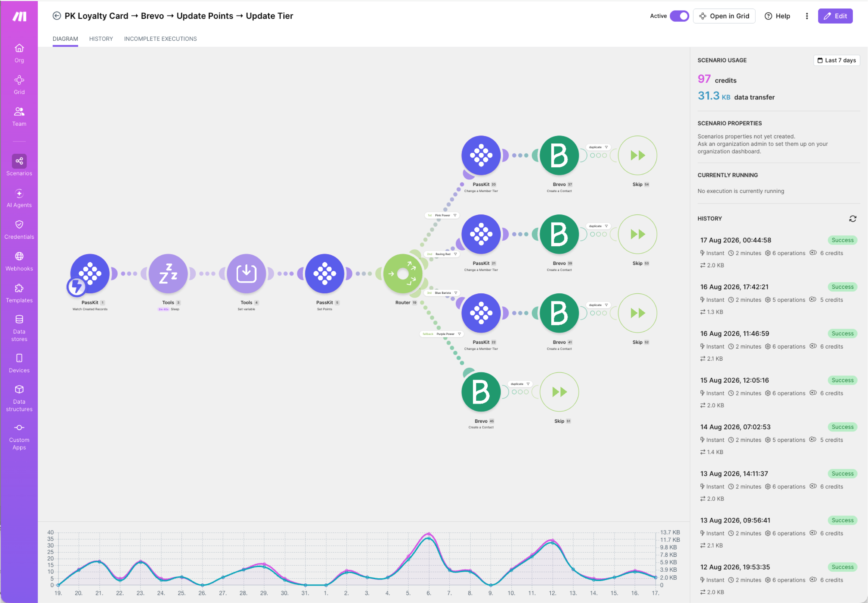Switch to the Incomplete Executions tab
Screen dimensions: 868x603
coord(160,39)
